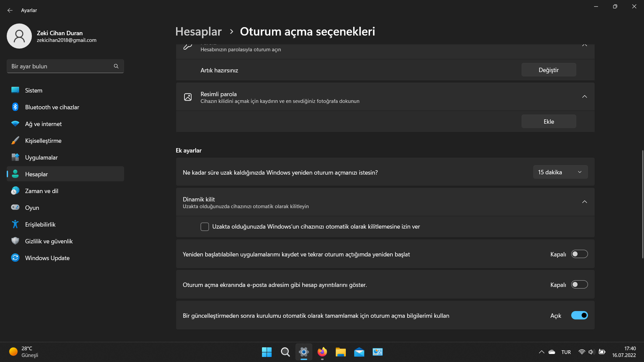The height and width of the screenshot is (362, 644).
Task: Open the weather widget 28°C Güneşli
Action: 23,352
